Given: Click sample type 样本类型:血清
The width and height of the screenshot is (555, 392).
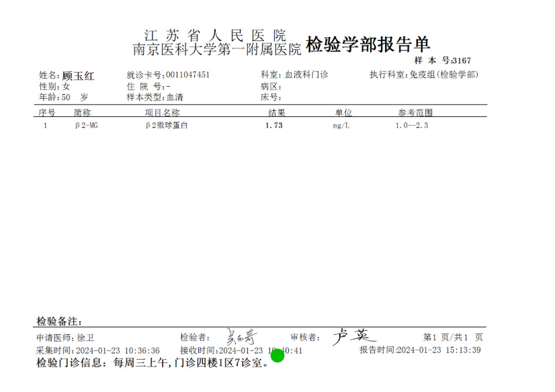Looking at the screenshot, I should [x=155, y=97].
